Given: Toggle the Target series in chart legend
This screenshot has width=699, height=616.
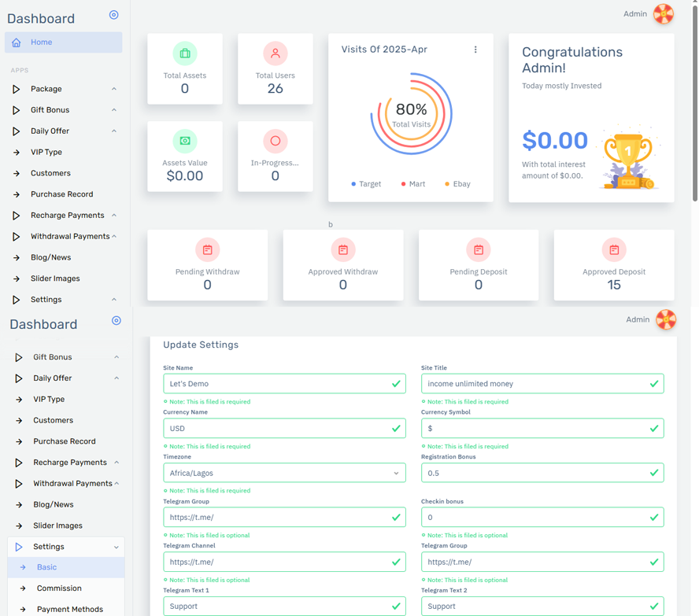Looking at the screenshot, I should click(x=366, y=184).
